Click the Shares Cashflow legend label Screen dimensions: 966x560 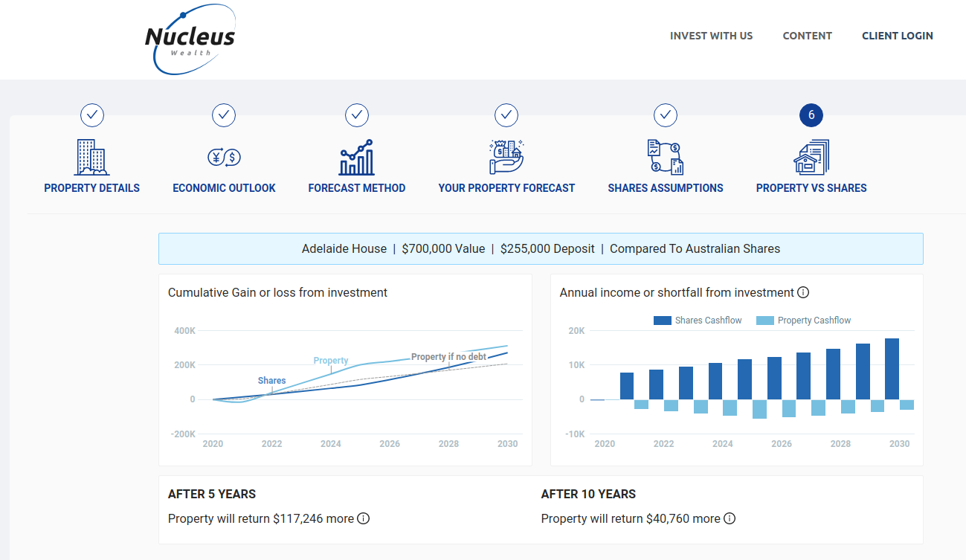[709, 321]
